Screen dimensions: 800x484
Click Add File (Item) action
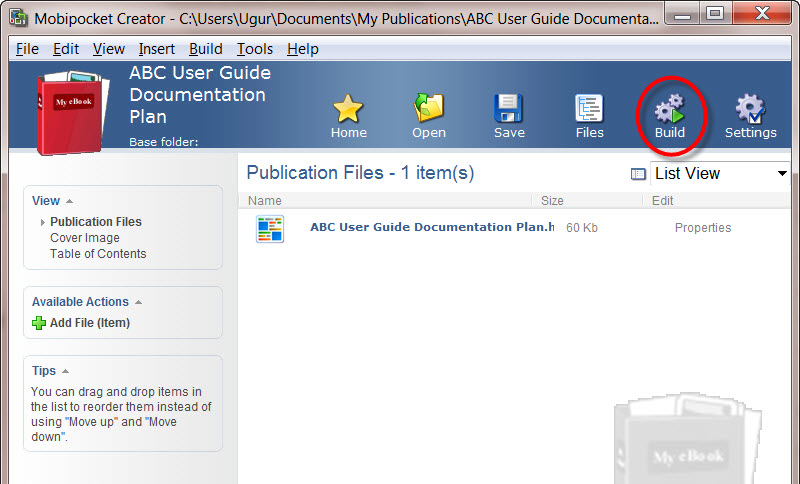(x=90, y=323)
